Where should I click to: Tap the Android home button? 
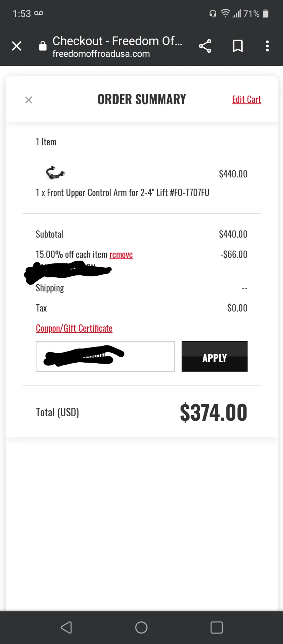[x=141, y=627]
